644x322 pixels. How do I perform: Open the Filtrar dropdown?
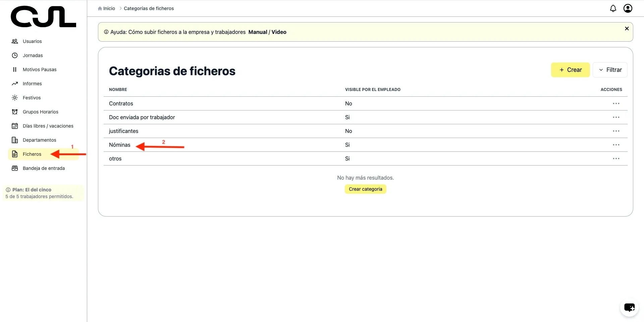[x=610, y=70]
